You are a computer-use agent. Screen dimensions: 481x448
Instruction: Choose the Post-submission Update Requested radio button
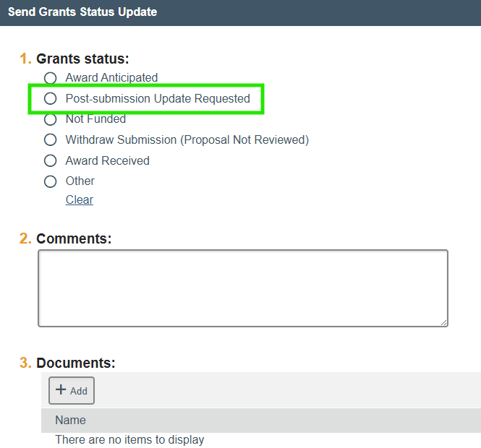(50, 98)
